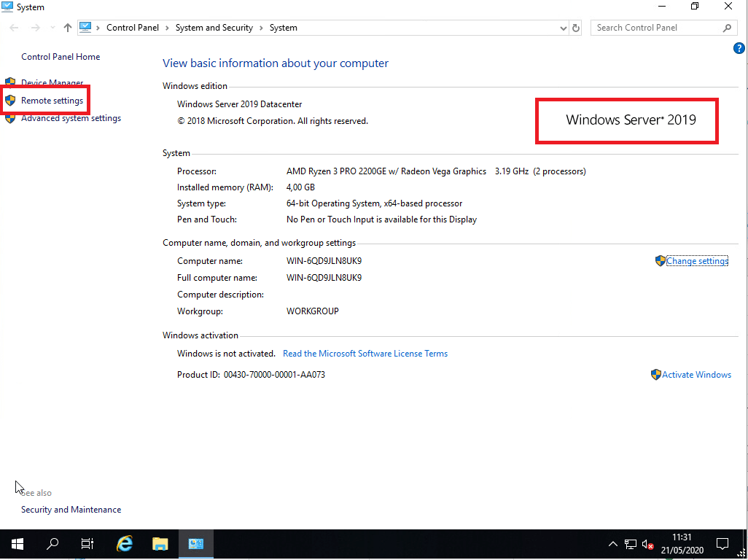Click the Product ID 00430-70000-00001-AA073 text

point(274,375)
